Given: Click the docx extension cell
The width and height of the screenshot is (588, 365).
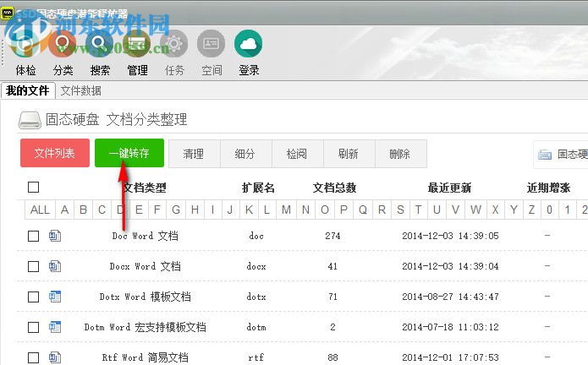Looking at the screenshot, I should (256, 266).
